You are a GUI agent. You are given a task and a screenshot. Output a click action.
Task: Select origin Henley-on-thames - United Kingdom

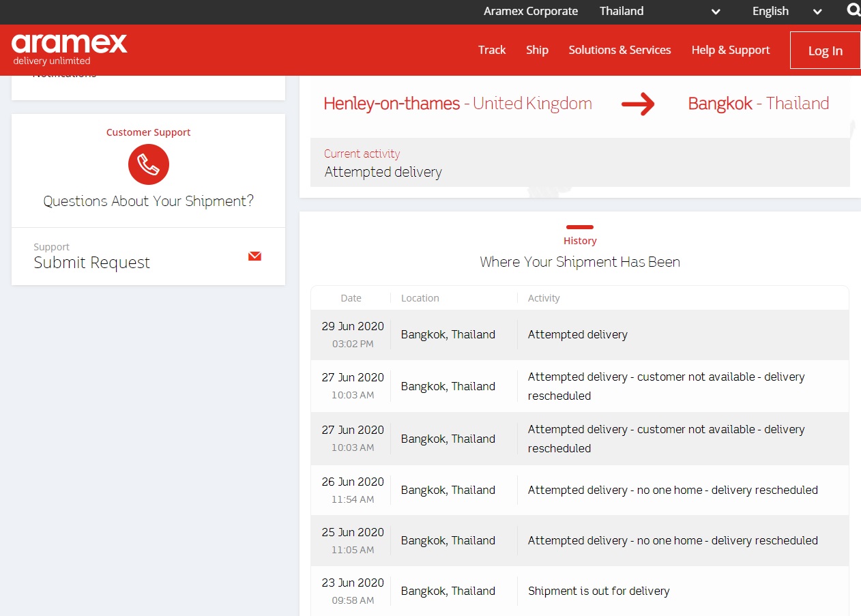point(458,104)
